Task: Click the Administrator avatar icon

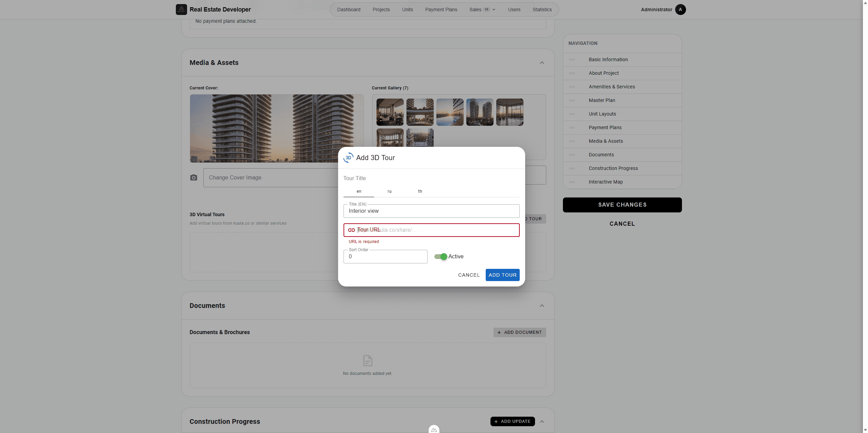Action: [680, 10]
